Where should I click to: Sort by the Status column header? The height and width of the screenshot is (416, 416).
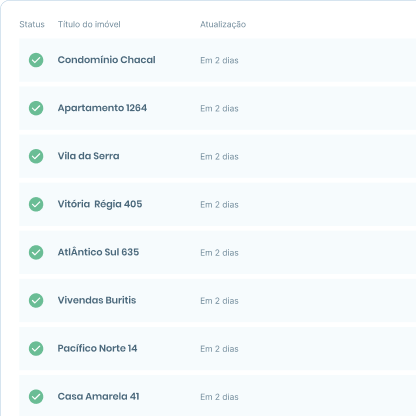[x=32, y=24]
